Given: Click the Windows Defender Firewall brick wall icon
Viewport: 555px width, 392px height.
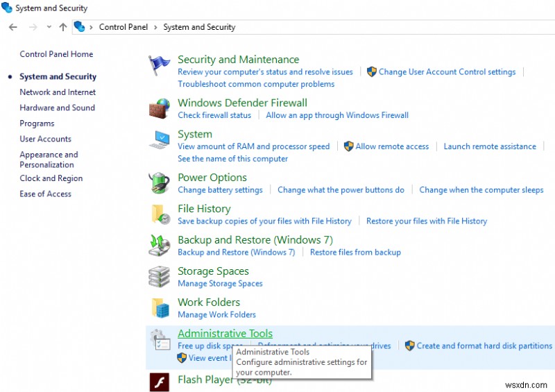Looking at the screenshot, I should click(x=160, y=108).
